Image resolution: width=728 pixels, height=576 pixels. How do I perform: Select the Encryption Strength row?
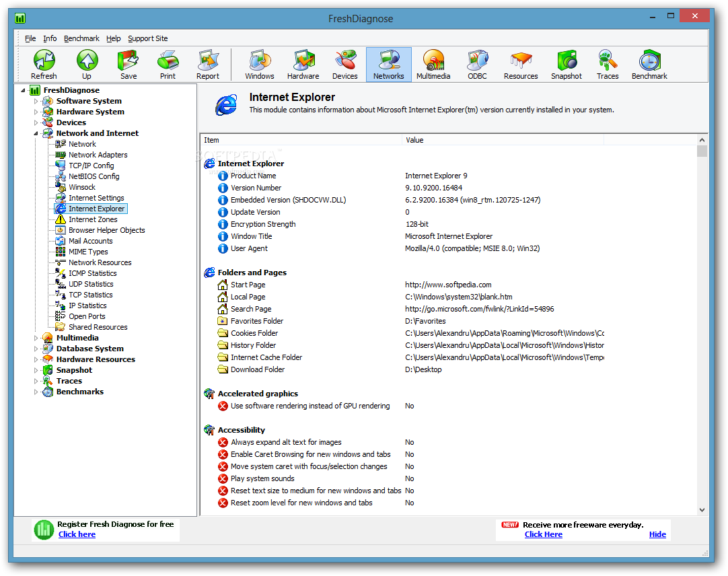[449, 224]
